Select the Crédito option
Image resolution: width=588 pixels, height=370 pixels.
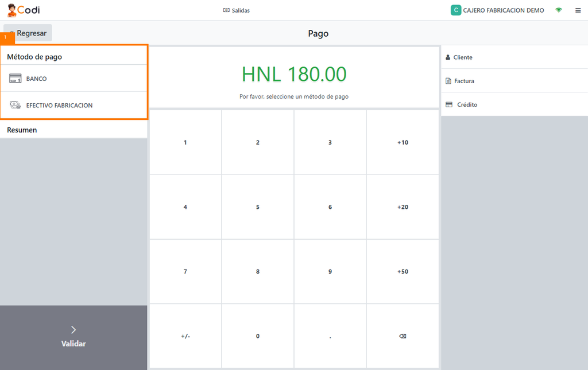pos(514,104)
